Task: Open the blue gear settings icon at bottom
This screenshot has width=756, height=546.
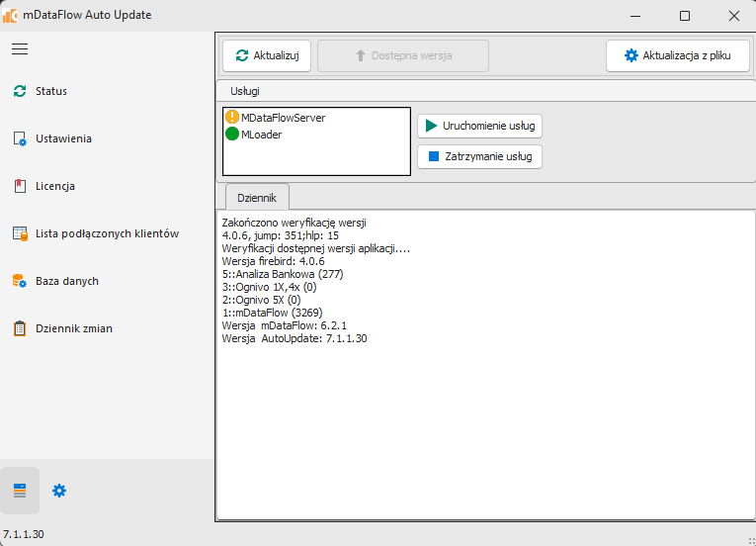Action: [x=59, y=491]
